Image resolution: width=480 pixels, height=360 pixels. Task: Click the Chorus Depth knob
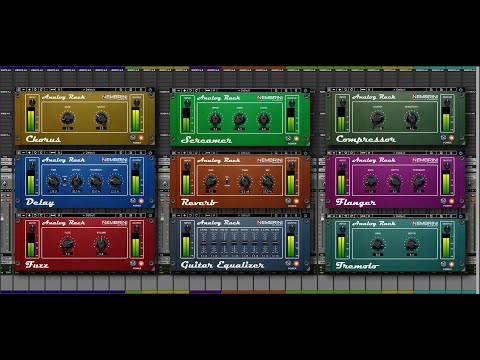(101, 118)
